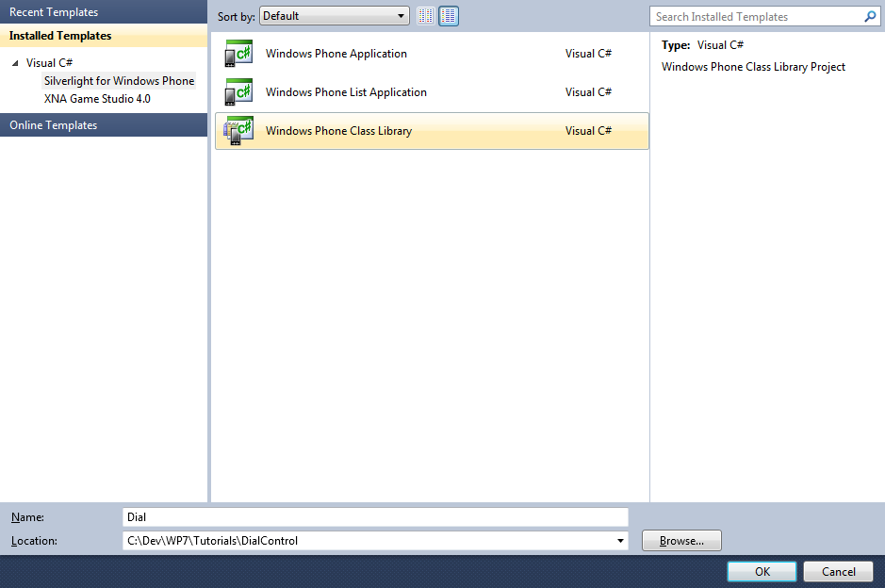Click the Windows Phone Class Library Project description
Screen dimensions: 885x588
click(753, 67)
